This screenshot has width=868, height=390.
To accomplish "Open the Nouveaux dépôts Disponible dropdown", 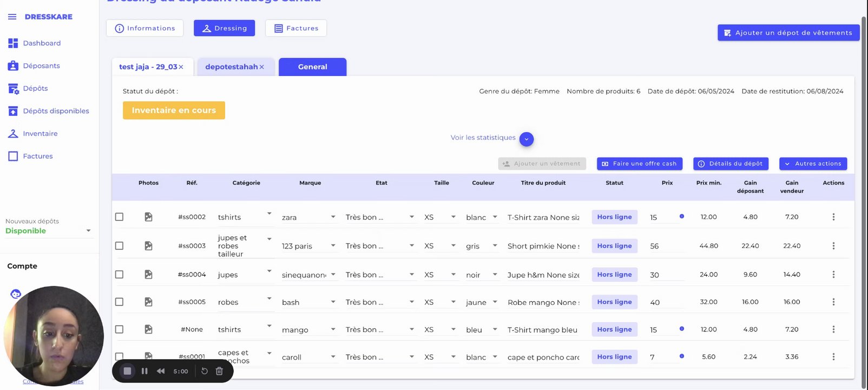I will 48,231.
